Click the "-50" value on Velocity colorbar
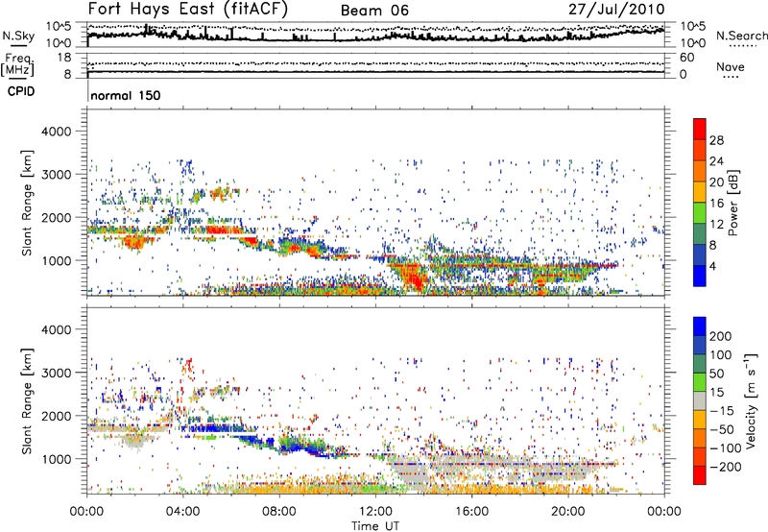The height and width of the screenshot is (532, 768). click(x=722, y=429)
